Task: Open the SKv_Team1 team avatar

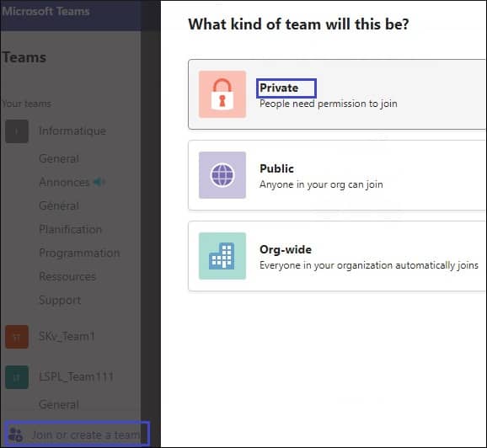Action: [17, 337]
